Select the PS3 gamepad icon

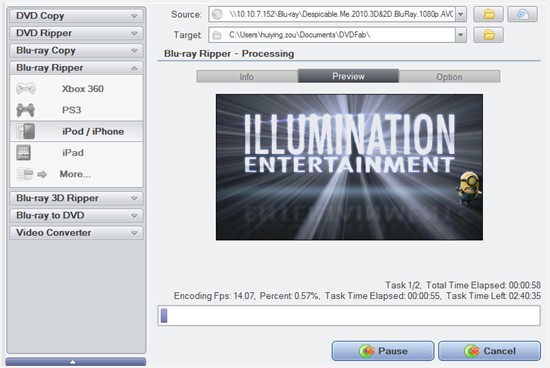pyautogui.click(x=26, y=110)
